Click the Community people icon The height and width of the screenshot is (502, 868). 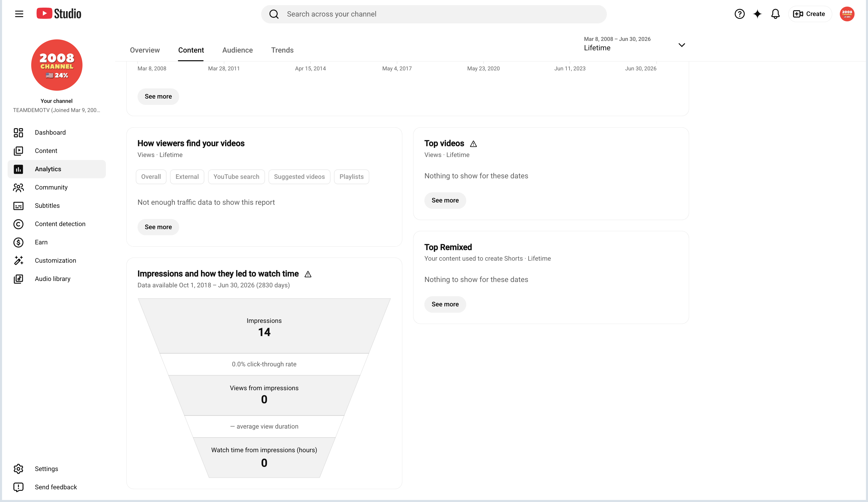pos(18,187)
